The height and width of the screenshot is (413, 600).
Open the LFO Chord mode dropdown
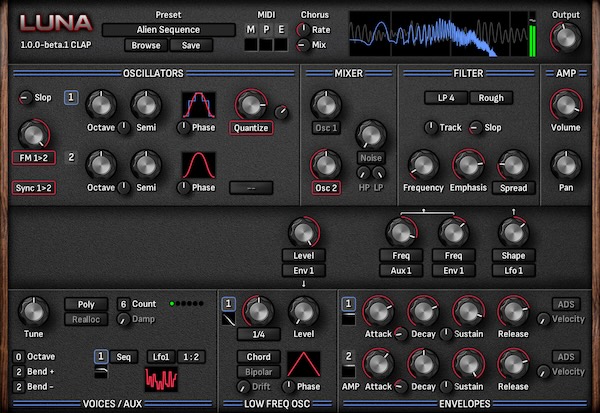[x=259, y=357]
